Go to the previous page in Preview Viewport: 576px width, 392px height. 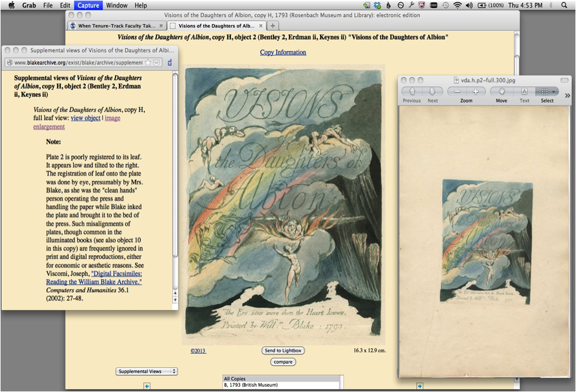[412, 91]
